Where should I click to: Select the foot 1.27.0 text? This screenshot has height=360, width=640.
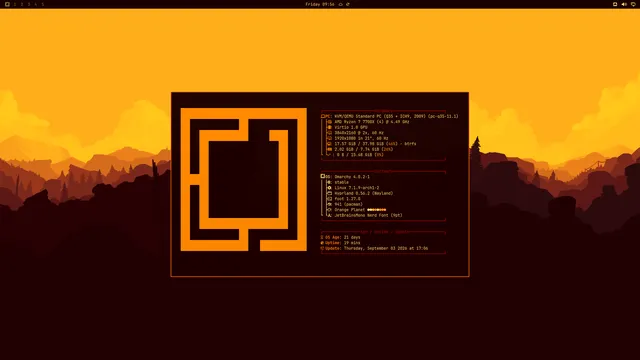(347, 199)
